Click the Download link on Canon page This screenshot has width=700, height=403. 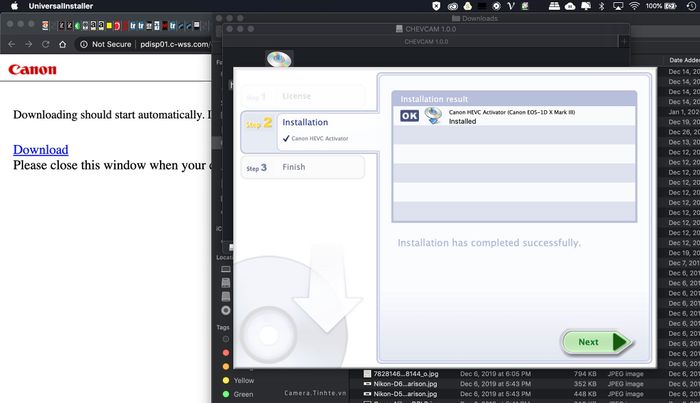[x=41, y=150]
